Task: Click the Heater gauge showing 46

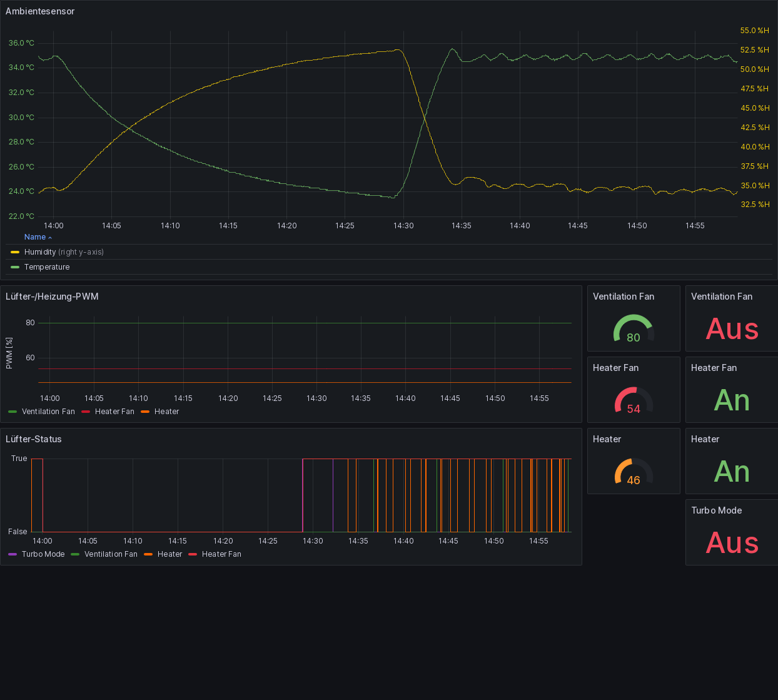Action: pos(633,472)
